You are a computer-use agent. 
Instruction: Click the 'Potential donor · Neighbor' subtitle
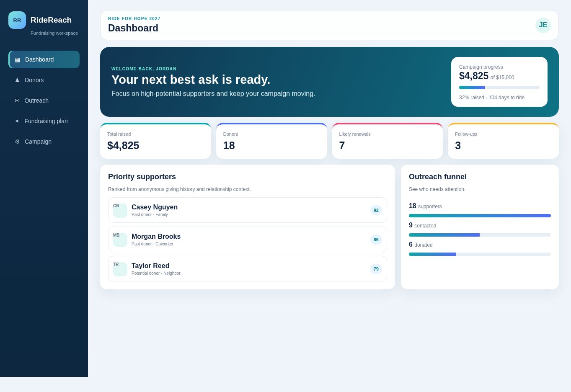tap(156, 273)
